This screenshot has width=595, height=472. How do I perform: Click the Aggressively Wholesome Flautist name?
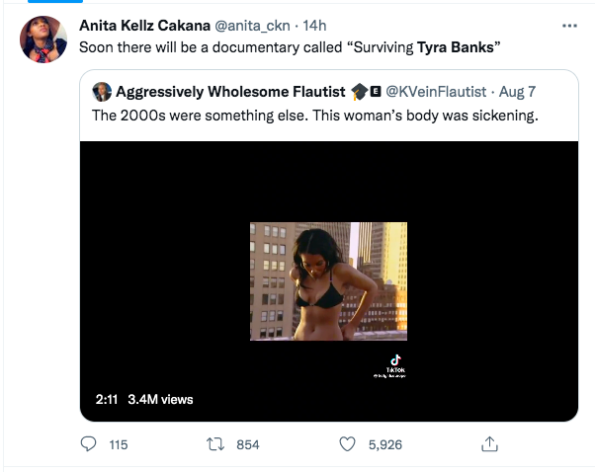coord(230,92)
